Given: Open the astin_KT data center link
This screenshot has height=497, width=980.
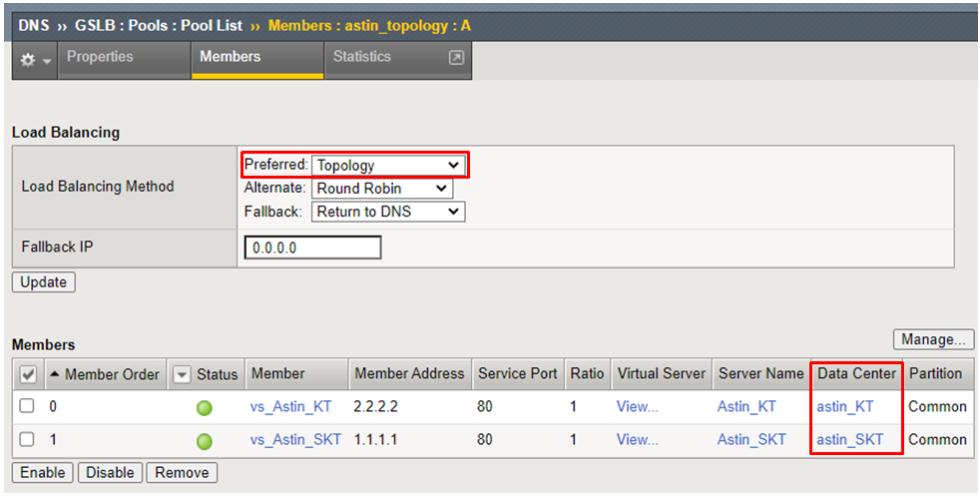Looking at the screenshot, I should click(x=845, y=406).
